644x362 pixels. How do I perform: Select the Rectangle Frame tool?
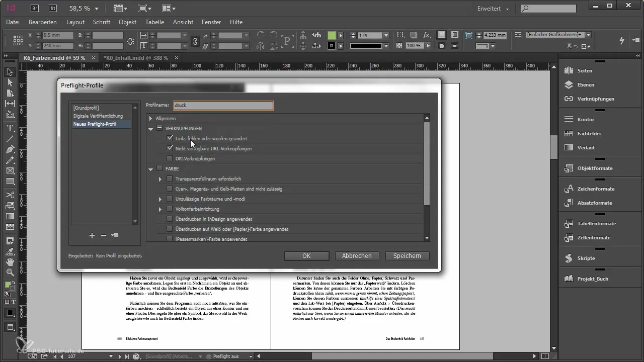tap(10, 170)
